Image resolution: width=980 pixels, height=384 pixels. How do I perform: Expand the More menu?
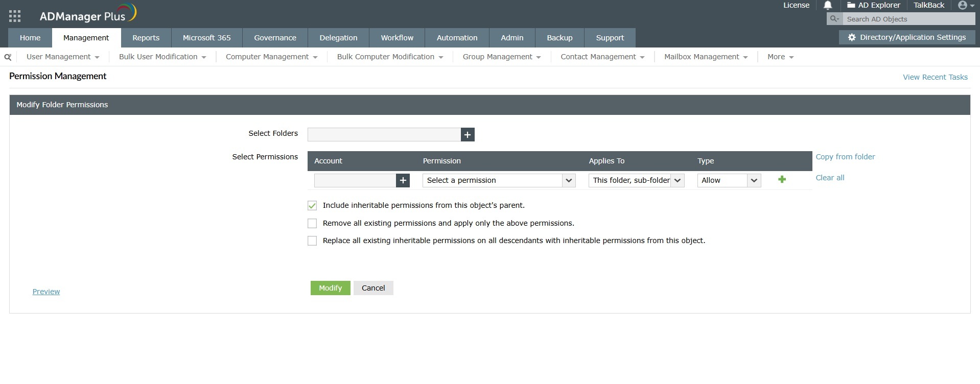[x=781, y=57]
